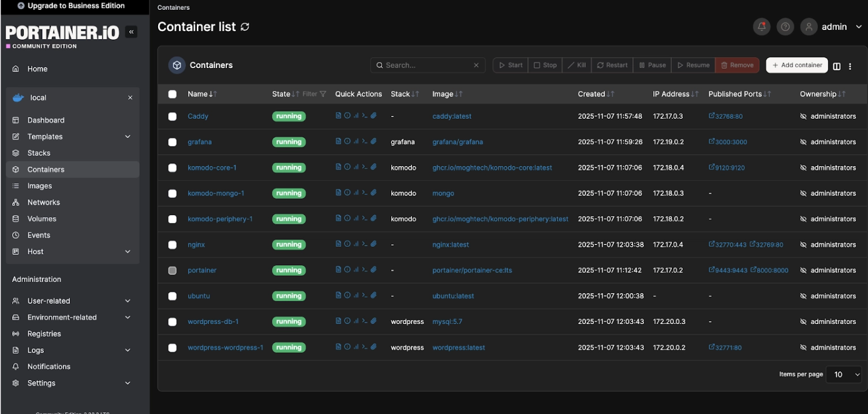Attach to the portainer container console
Screen dimensions: 868x414
(373, 269)
